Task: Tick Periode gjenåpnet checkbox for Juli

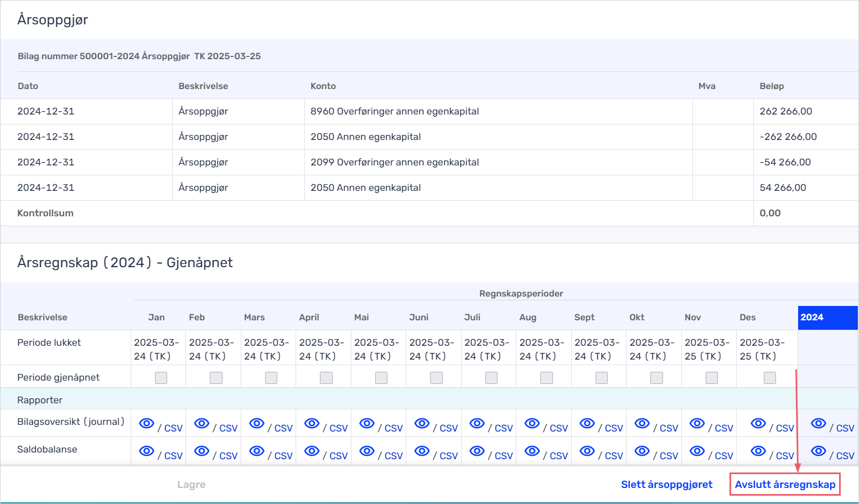Action: point(491,378)
